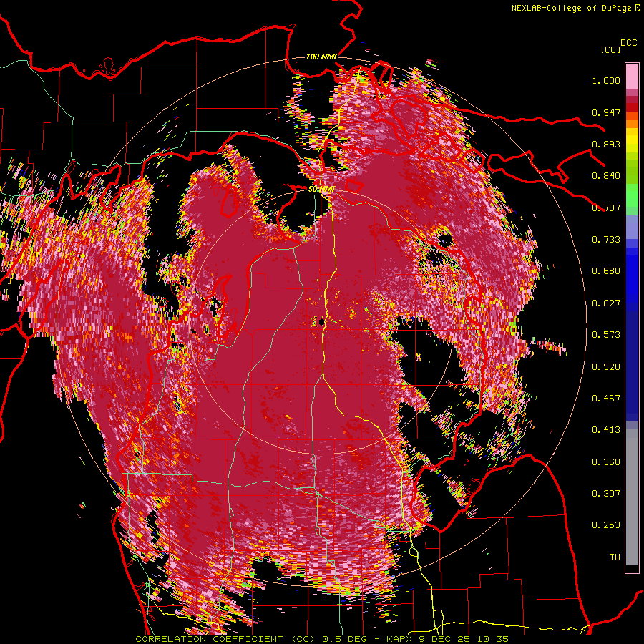This screenshot has height=644, width=644.
Task: Select the 0.787 legend value
Action: tap(606, 208)
